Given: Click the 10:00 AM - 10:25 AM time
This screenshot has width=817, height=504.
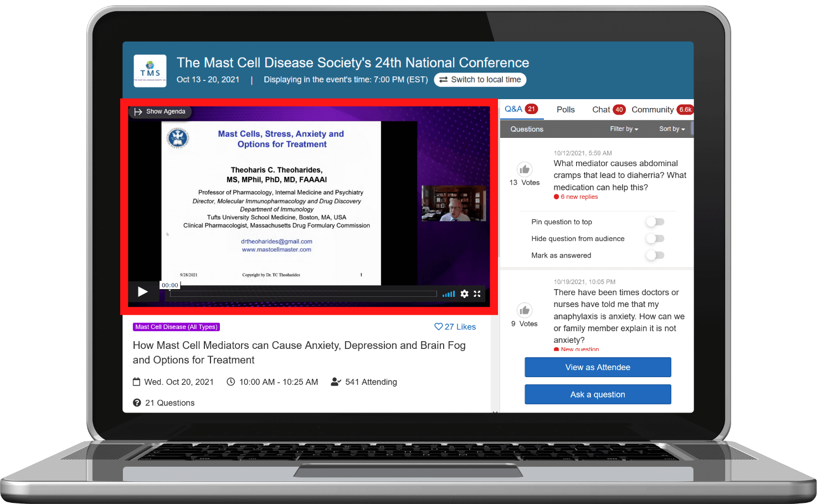Looking at the screenshot, I should click(x=279, y=382).
